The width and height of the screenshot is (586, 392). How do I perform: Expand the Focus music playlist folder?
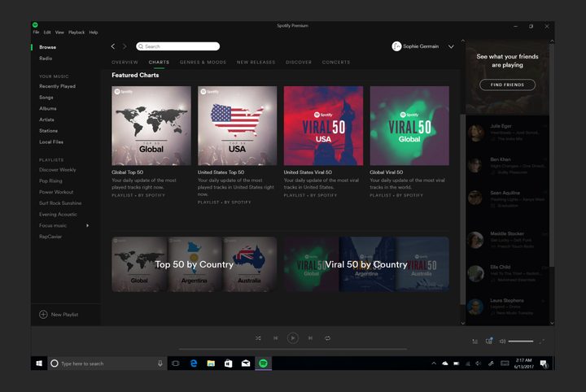point(87,225)
